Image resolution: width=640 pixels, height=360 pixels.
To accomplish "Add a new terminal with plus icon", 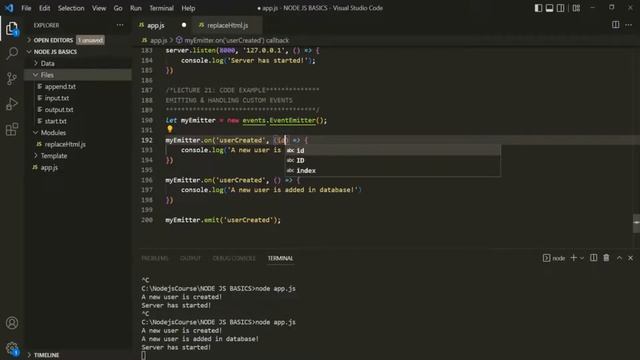I will pos(573,258).
